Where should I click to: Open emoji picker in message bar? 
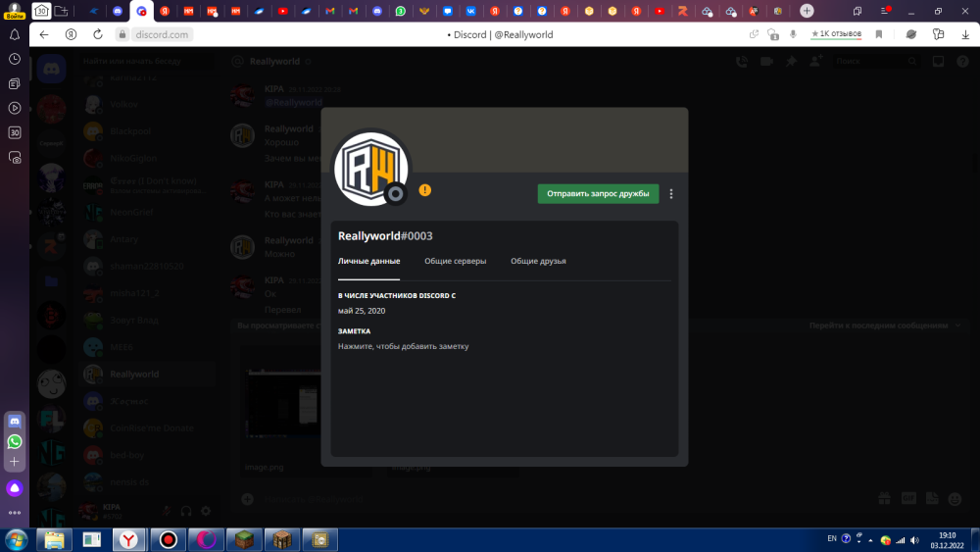[x=955, y=499]
